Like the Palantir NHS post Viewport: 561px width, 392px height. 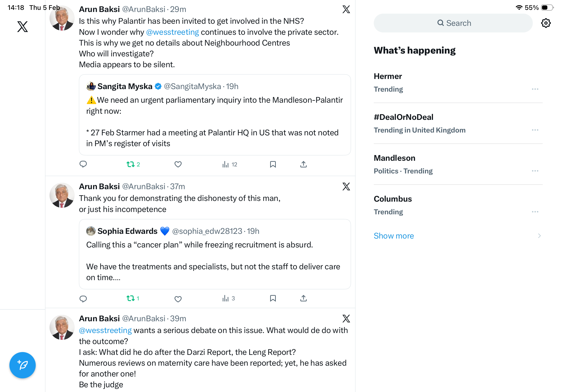178,164
